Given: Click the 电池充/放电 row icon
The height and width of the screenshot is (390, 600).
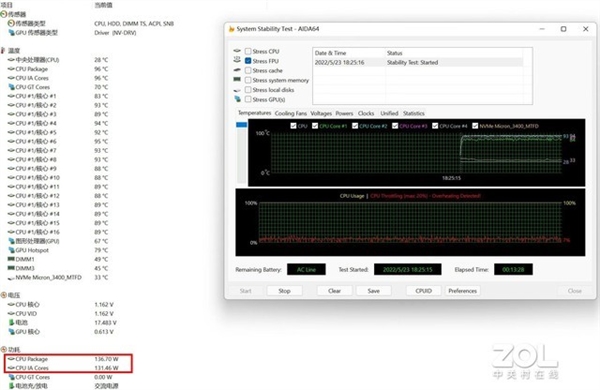Looking at the screenshot, I should (x=11, y=386).
